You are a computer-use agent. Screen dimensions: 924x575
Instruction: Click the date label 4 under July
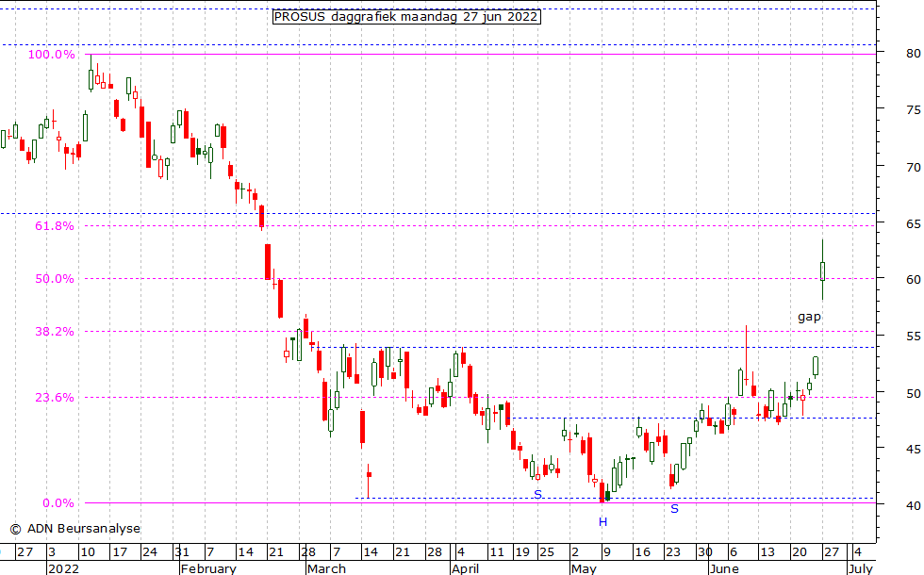[x=857, y=552]
